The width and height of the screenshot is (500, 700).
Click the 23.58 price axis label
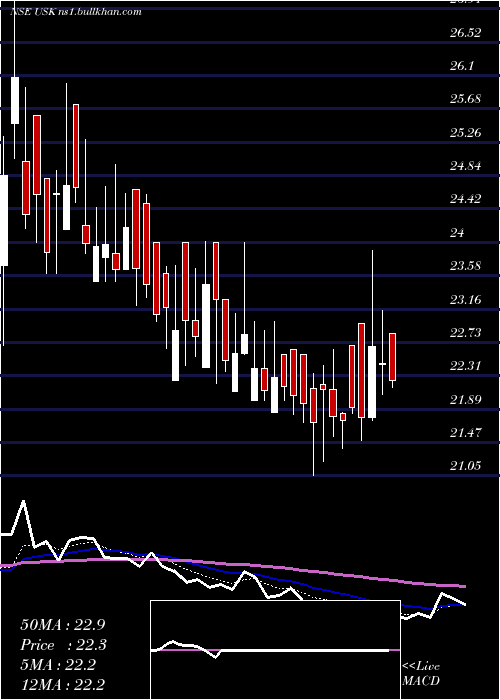pyautogui.click(x=466, y=266)
